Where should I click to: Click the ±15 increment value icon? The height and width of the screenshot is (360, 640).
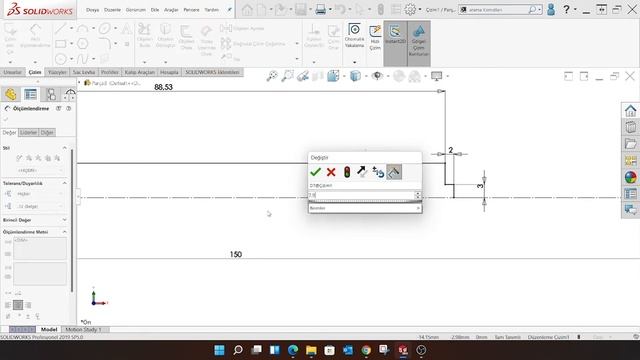coord(378,172)
